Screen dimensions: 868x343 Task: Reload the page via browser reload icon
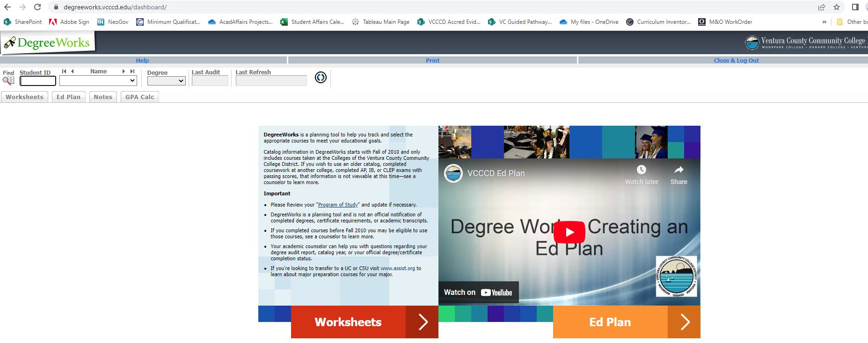(x=37, y=7)
